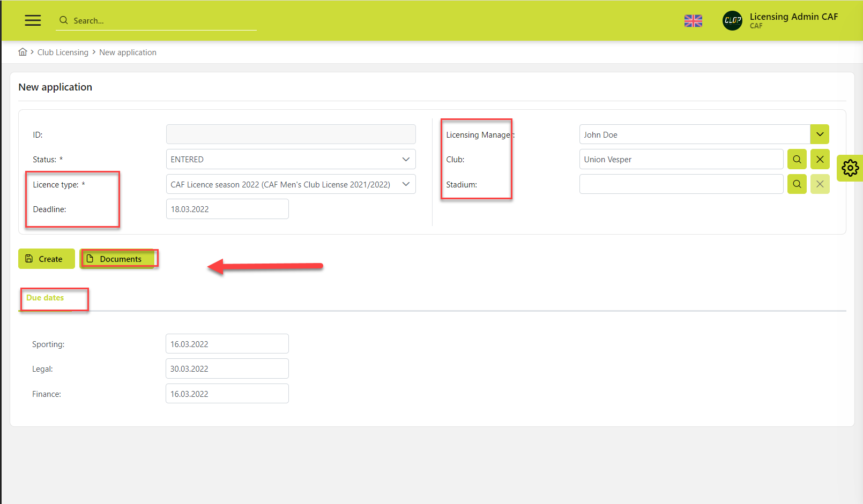Open the Documents button
The image size is (863, 504).
tap(118, 259)
